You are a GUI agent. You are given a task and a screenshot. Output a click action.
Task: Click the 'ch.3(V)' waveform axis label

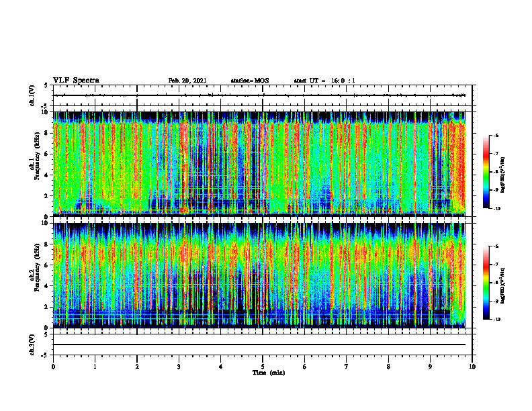[x=32, y=345]
